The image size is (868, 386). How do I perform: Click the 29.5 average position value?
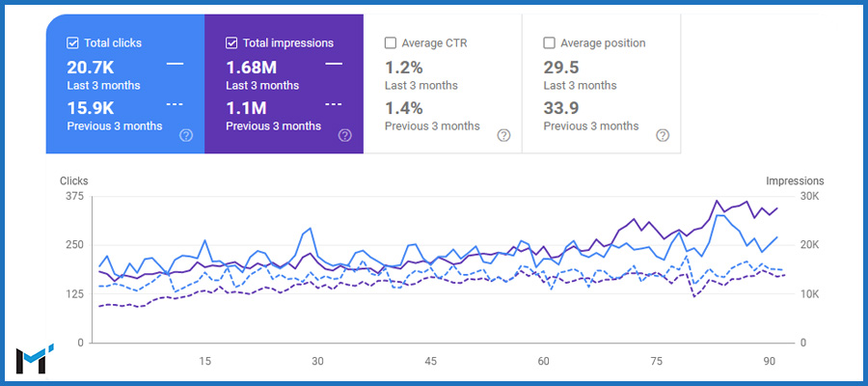[560, 68]
